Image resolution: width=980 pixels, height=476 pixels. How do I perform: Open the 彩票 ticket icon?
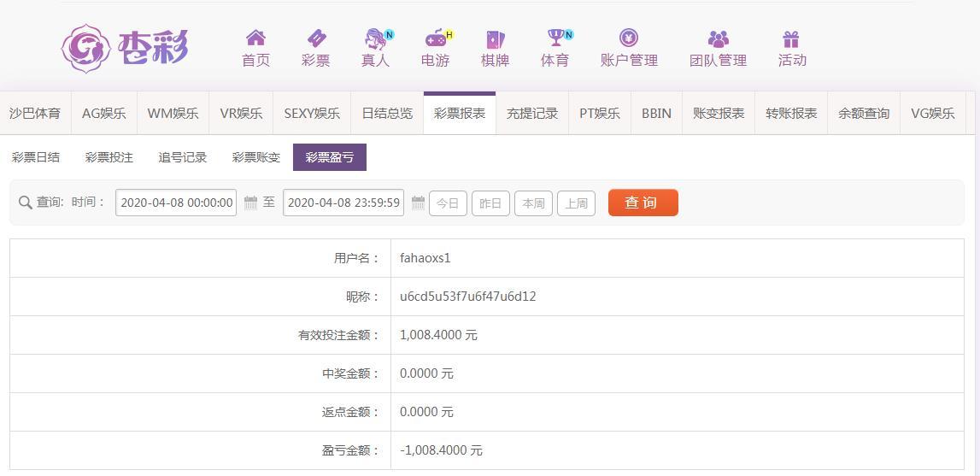(316, 38)
